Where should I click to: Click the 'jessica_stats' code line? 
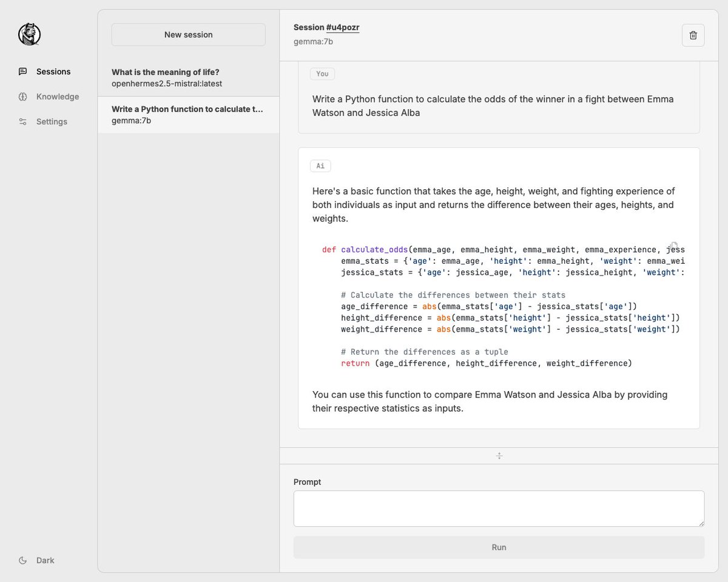[x=513, y=272]
